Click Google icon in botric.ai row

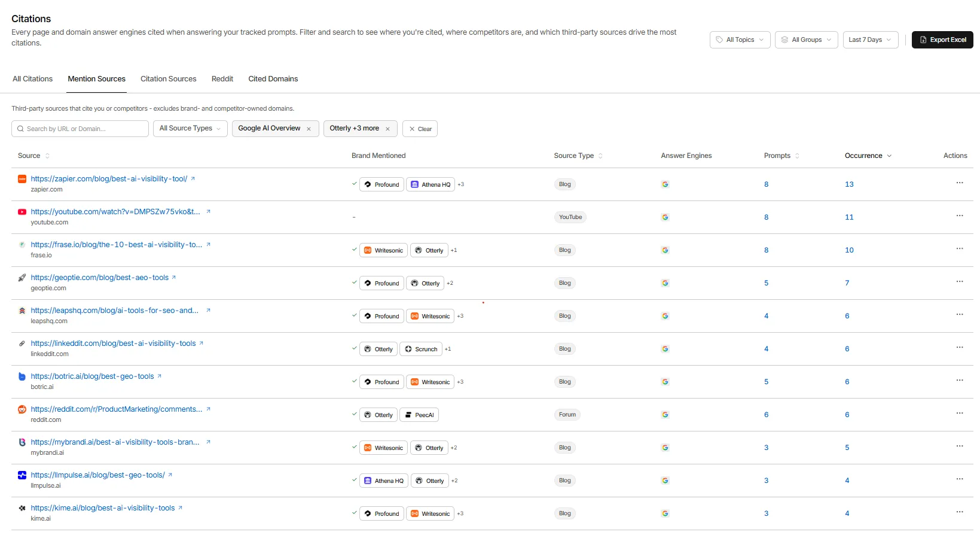pyautogui.click(x=665, y=382)
